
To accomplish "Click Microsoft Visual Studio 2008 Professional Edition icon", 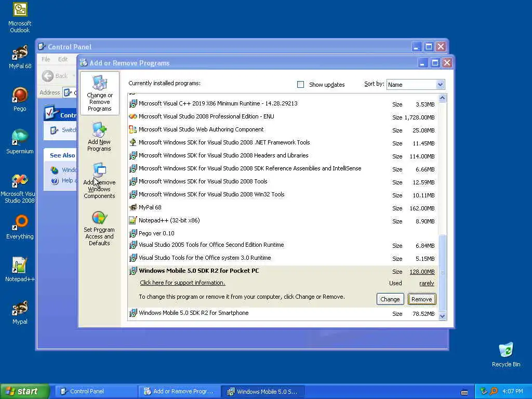I will (x=133, y=116).
